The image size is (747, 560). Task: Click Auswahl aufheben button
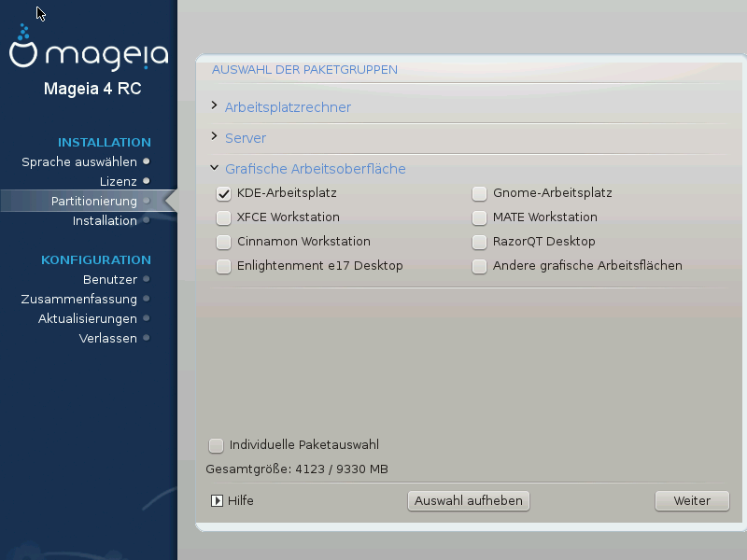[x=469, y=501]
